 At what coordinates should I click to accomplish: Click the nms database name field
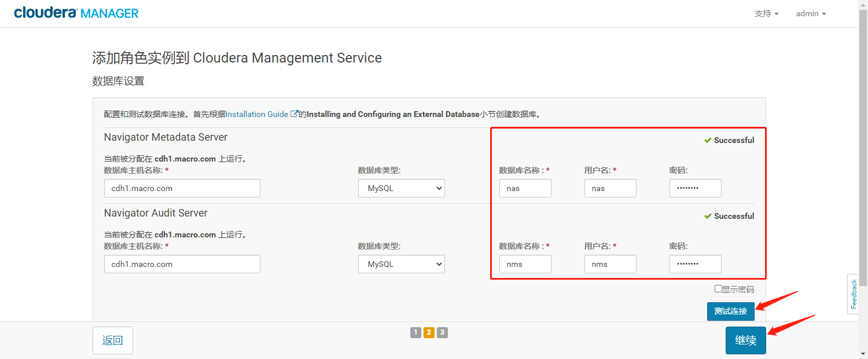(525, 264)
